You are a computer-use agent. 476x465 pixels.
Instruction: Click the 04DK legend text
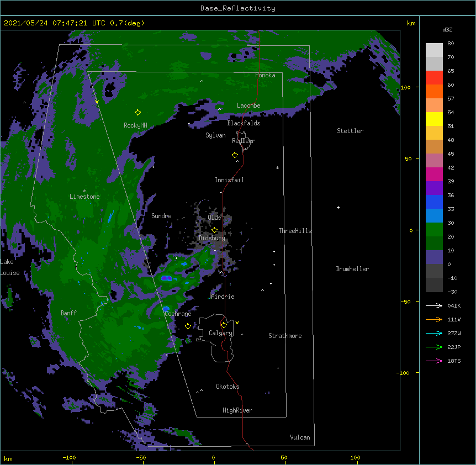[454, 305]
